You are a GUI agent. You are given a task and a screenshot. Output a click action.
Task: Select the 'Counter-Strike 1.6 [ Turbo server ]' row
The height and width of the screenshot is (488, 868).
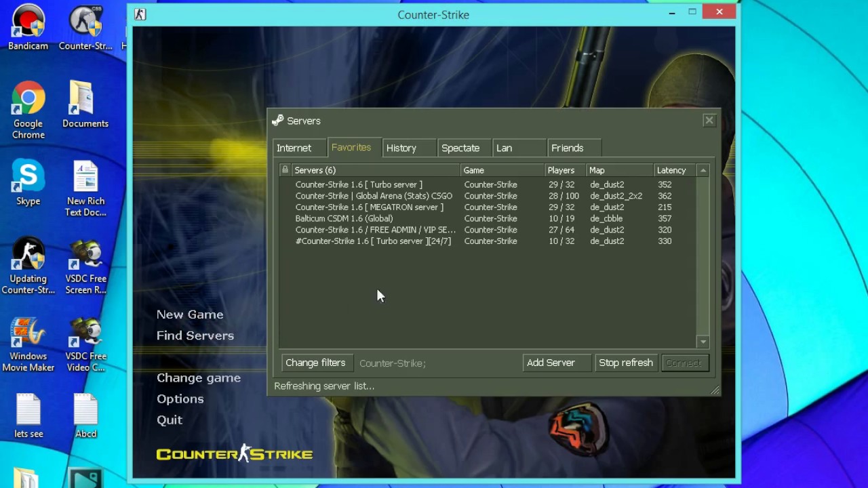(x=488, y=184)
